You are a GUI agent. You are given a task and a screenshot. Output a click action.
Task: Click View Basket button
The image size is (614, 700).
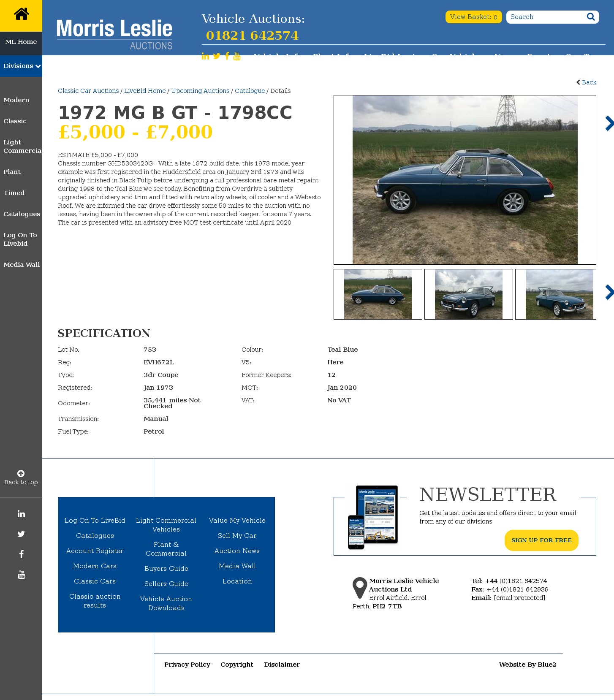473,17
